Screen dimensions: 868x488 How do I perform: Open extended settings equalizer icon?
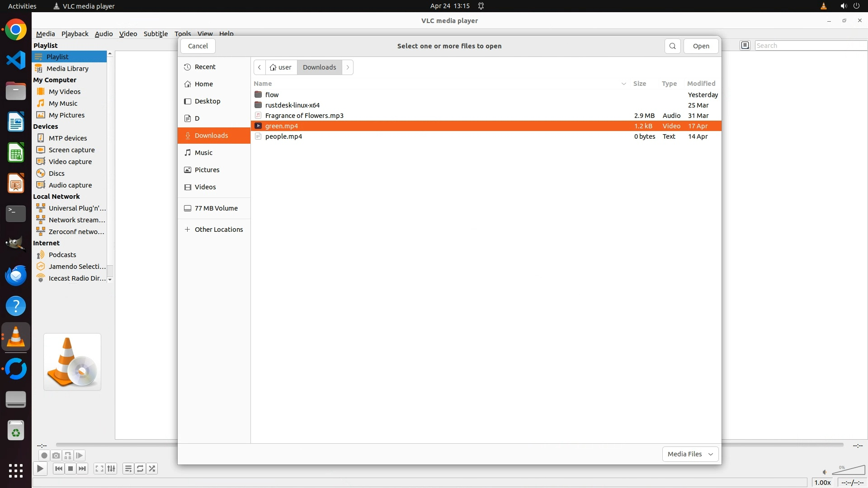pyautogui.click(x=111, y=469)
